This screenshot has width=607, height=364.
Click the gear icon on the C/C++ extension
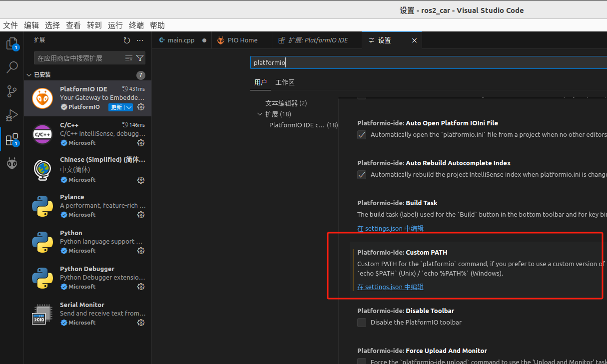(x=140, y=142)
